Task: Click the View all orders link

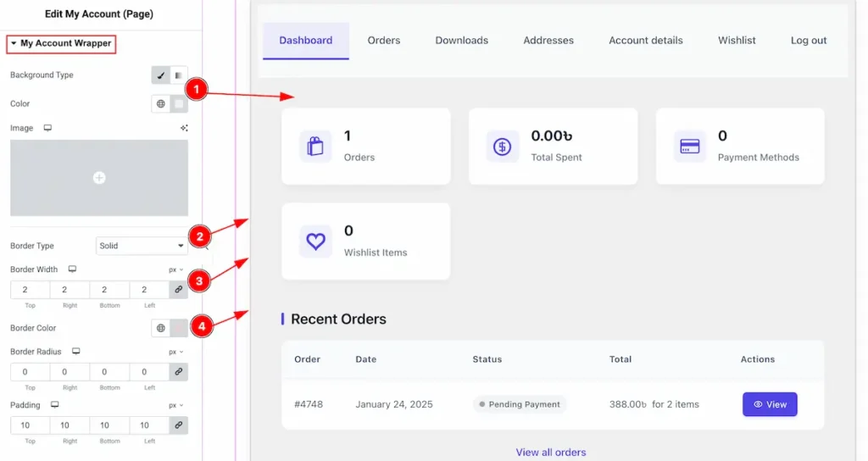Action: [x=551, y=452]
